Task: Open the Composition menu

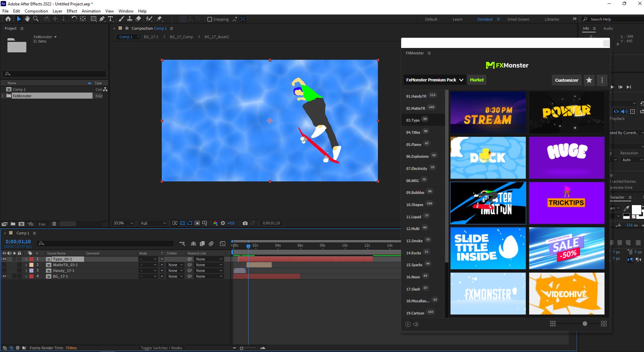Action: point(36,11)
